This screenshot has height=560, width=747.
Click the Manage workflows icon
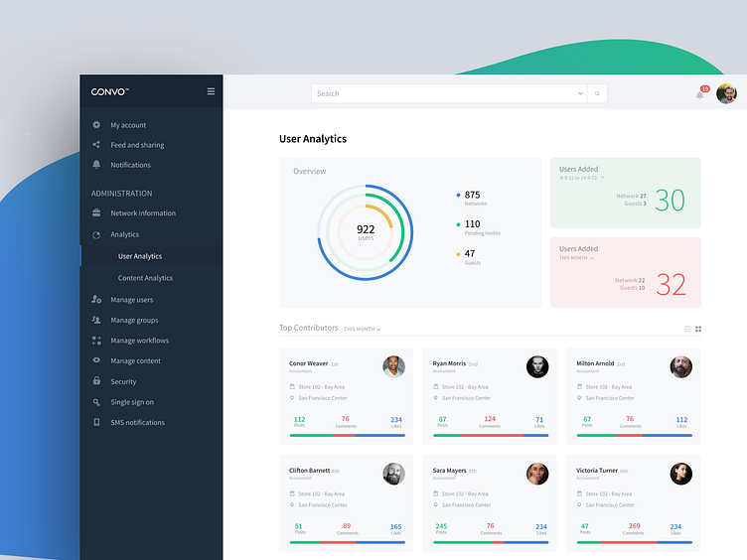[x=96, y=341]
